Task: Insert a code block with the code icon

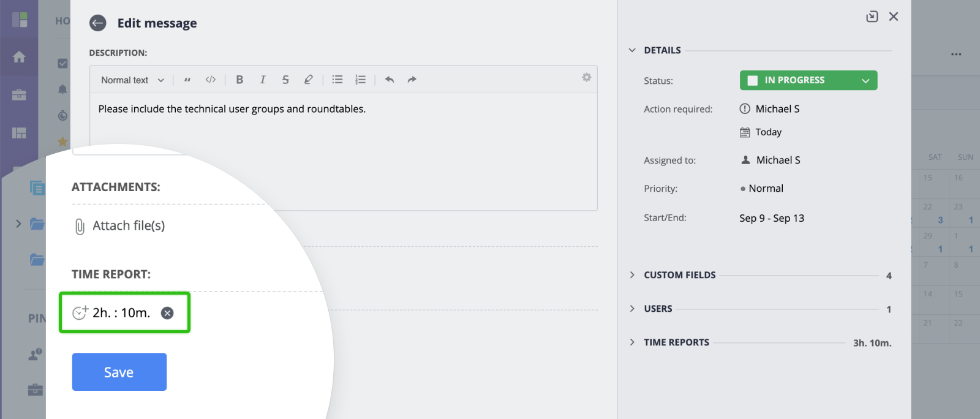Action: point(211,80)
